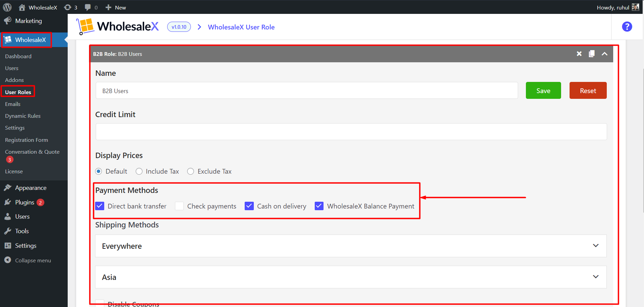The width and height of the screenshot is (644, 307).
Task: Enable Check payments checkbox
Action: point(179,206)
